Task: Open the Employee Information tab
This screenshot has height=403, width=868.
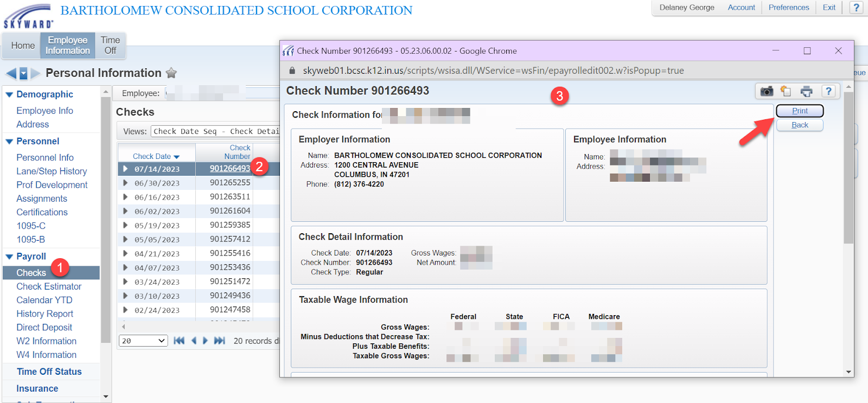Action: tap(68, 46)
